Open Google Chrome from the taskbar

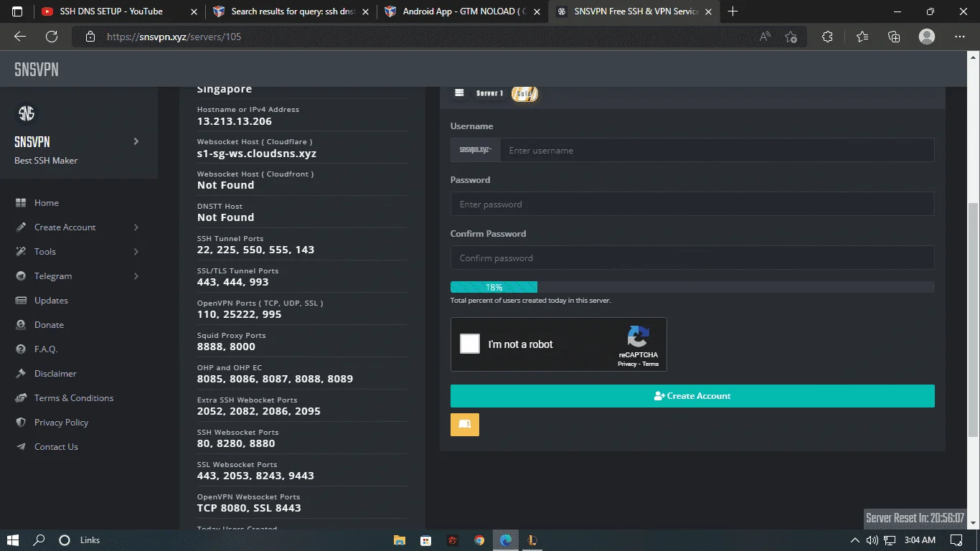[479, 540]
